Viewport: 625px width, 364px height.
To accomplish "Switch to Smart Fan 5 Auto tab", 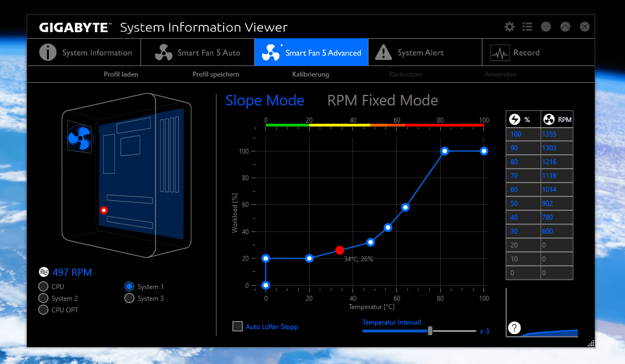I will coord(198,52).
